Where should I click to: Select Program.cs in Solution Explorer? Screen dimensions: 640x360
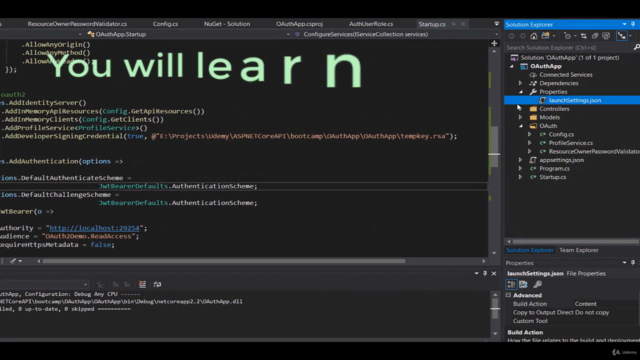554,169
